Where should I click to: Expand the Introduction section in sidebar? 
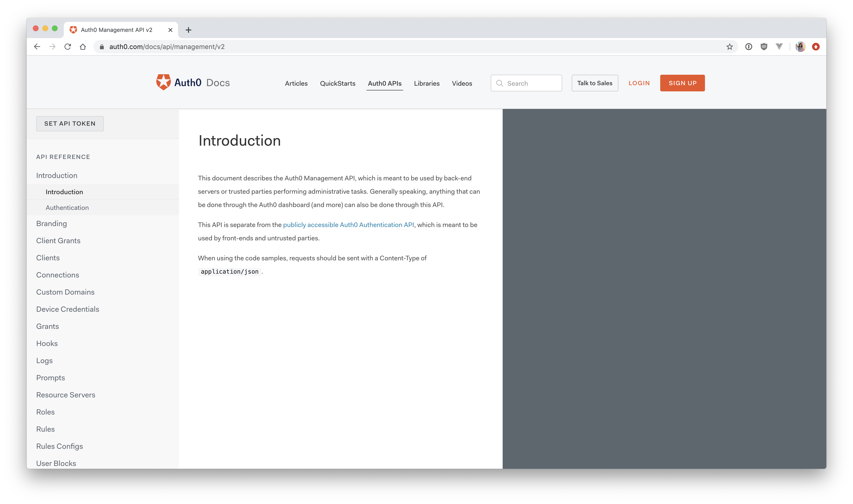[57, 175]
